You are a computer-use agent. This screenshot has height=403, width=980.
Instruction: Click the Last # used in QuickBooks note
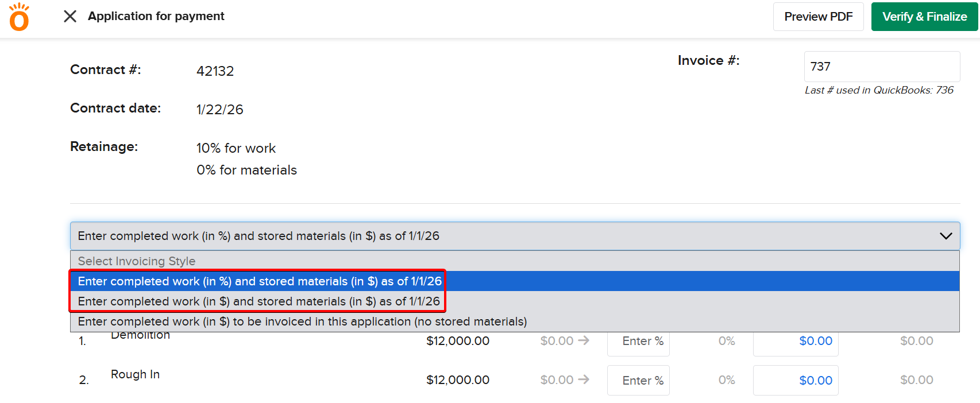coord(878,90)
